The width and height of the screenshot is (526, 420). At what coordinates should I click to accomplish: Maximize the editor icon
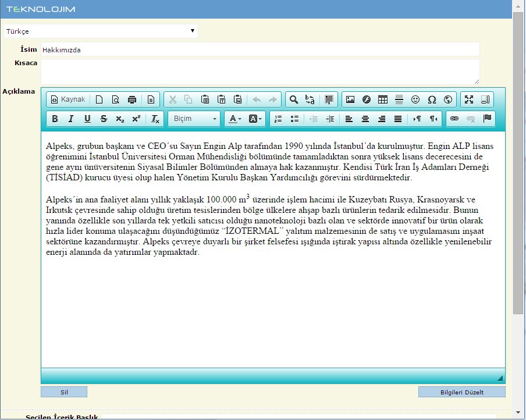tap(469, 99)
